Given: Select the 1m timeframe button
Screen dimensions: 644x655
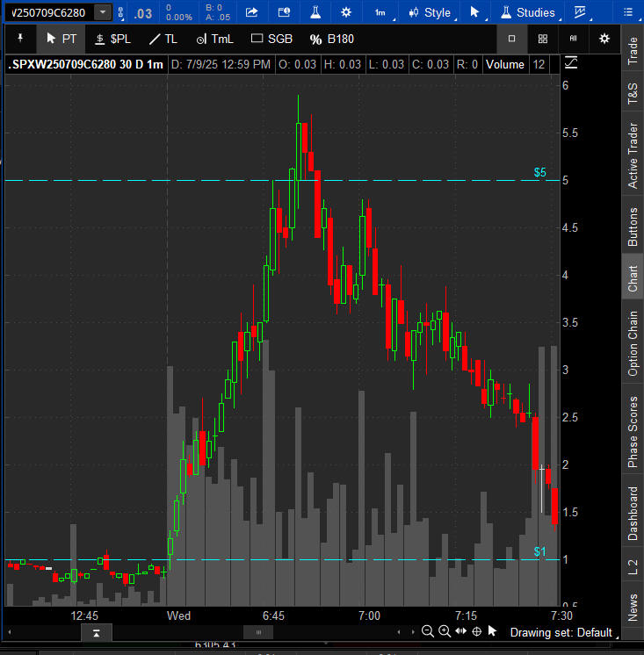Looking at the screenshot, I should 380,12.
